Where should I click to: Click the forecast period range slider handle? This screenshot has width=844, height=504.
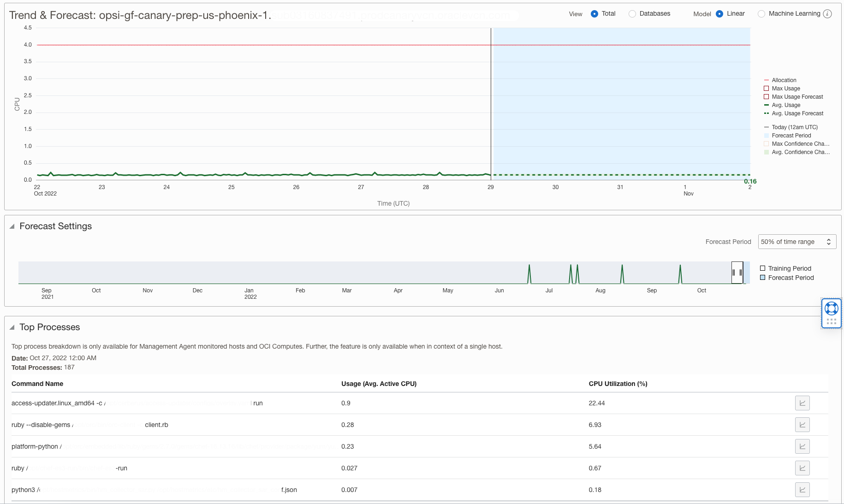[737, 273]
